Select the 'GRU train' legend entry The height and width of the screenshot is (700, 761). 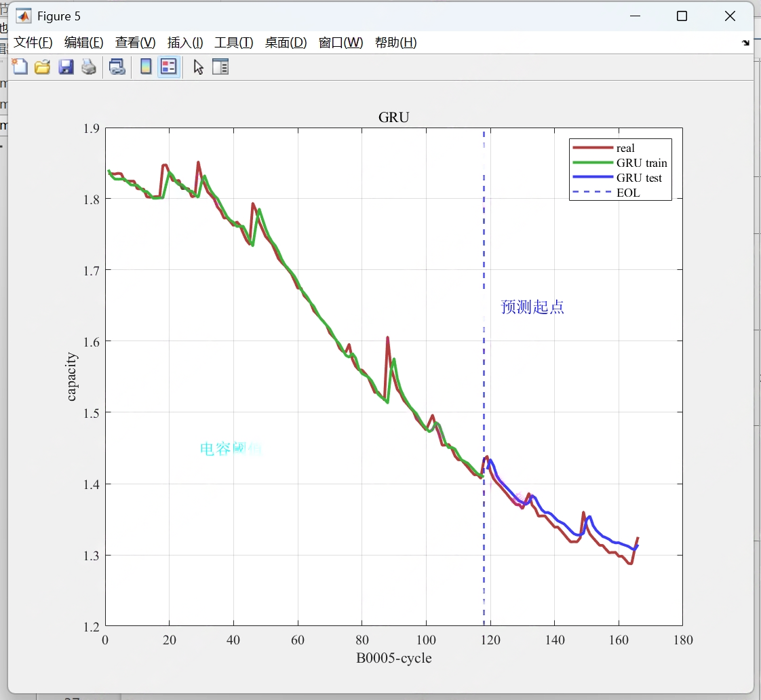tap(642, 163)
